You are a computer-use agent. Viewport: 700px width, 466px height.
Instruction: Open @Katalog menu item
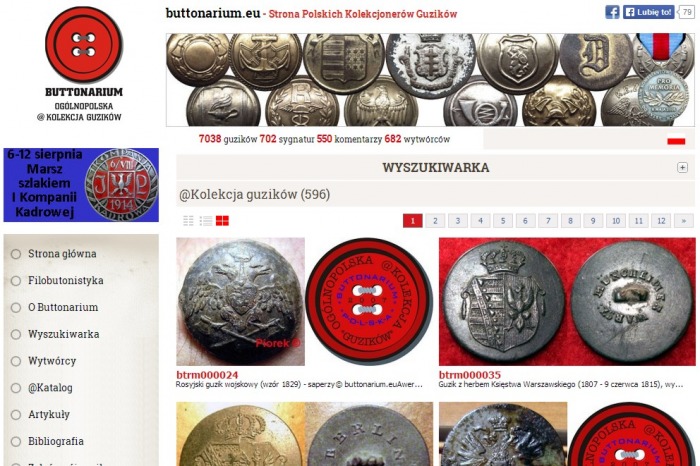(50, 387)
